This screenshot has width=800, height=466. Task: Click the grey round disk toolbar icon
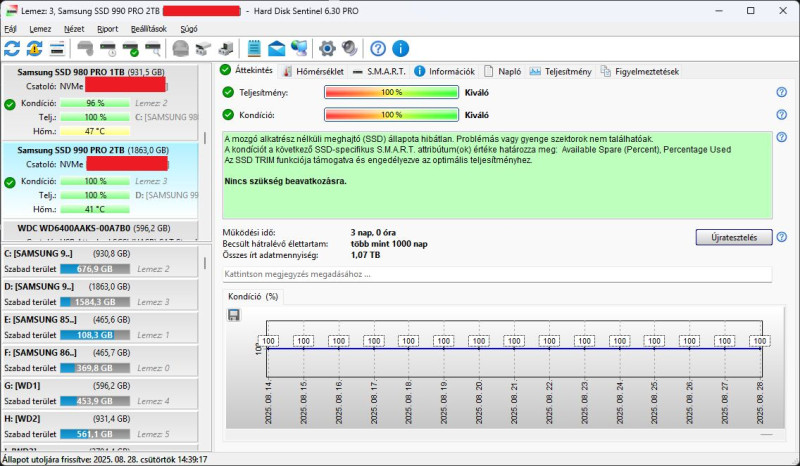point(181,48)
